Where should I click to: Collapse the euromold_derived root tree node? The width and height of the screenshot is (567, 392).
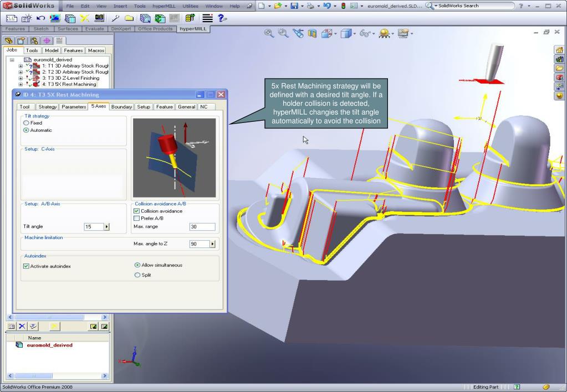click(12, 60)
